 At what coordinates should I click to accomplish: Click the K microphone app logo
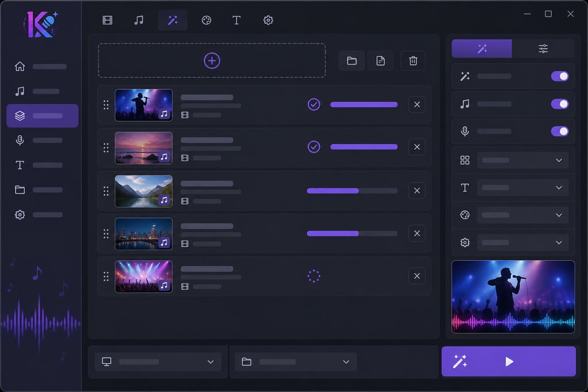[x=41, y=24]
